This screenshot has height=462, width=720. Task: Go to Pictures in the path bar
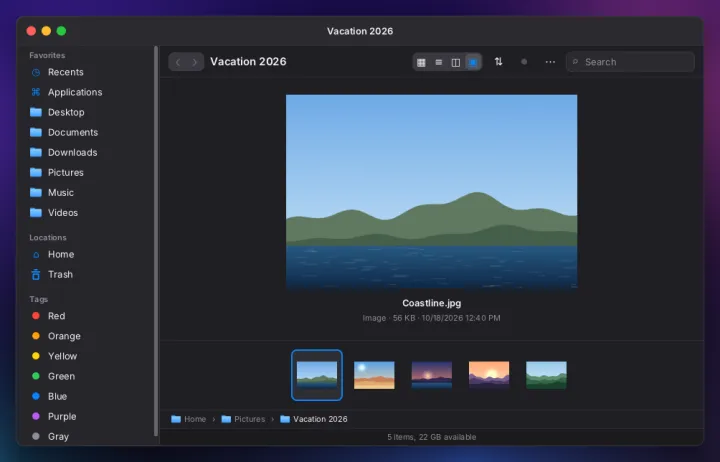pyautogui.click(x=243, y=419)
